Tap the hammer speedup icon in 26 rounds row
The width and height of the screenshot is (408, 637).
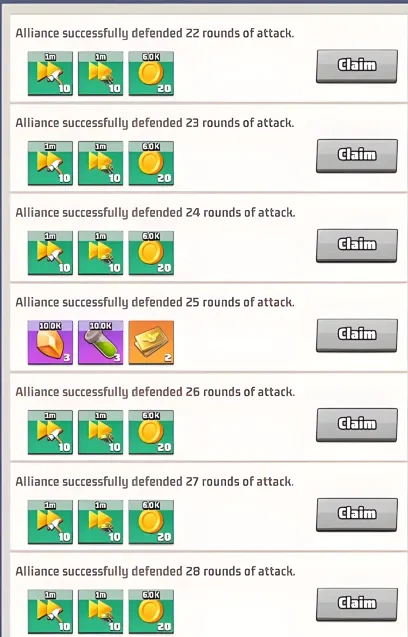50,432
